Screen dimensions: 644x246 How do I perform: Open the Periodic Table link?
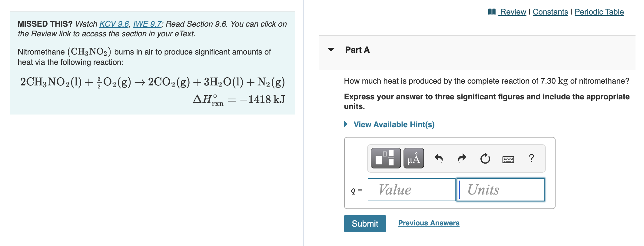[x=599, y=12]
